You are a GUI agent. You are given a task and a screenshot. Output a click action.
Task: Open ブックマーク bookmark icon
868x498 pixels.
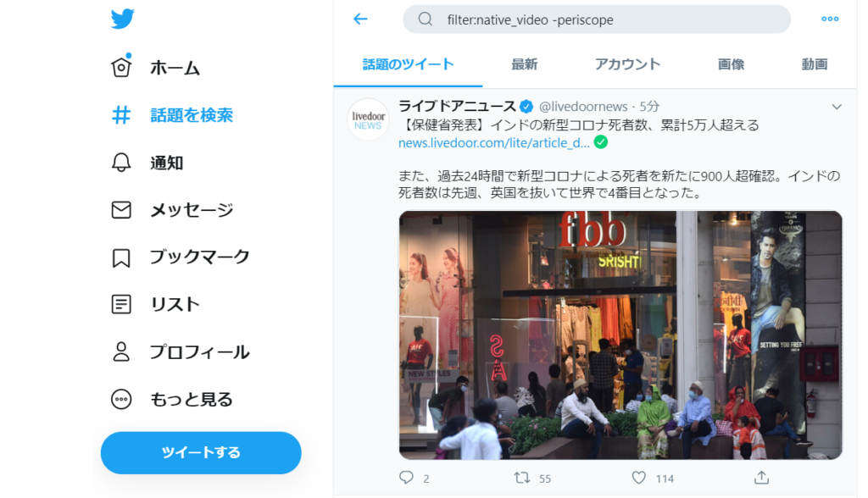pos(121,257)
